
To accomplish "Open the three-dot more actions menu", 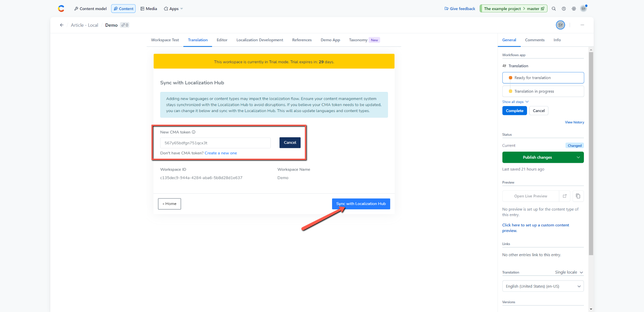I will [x=582, y=25].
